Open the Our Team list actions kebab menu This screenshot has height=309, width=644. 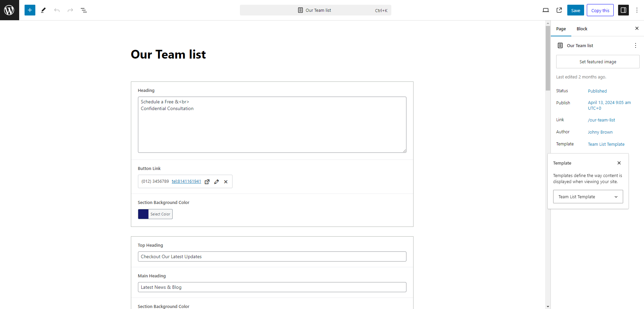pos(635,45)
